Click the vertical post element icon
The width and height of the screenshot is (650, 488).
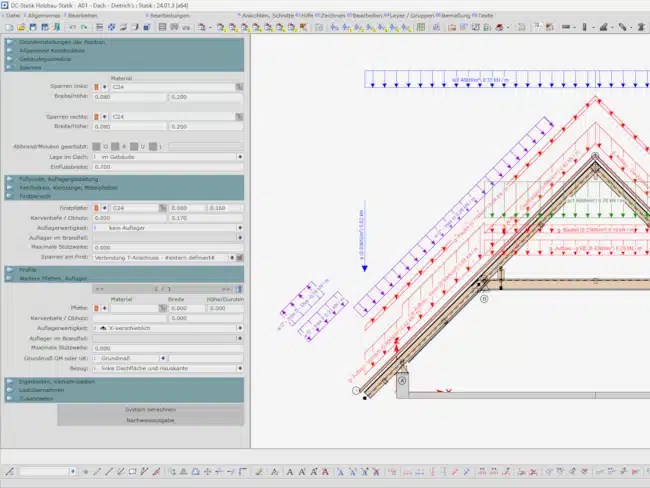[585, 27]
